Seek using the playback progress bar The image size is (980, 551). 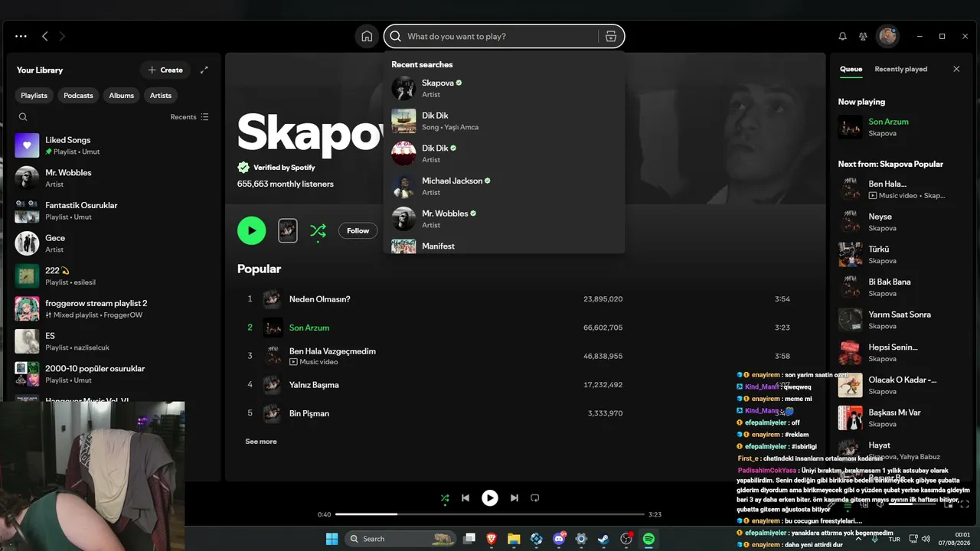(490, 514)
